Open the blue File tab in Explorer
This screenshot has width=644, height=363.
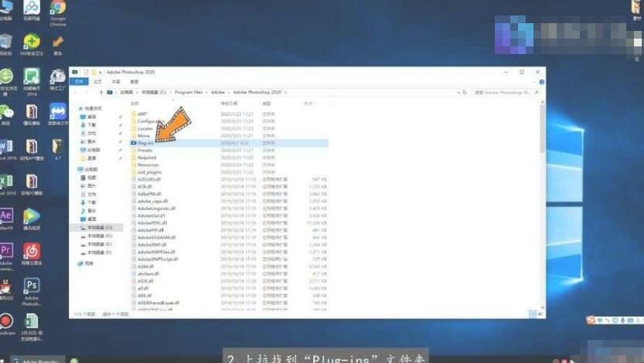(x=78, y=81)
